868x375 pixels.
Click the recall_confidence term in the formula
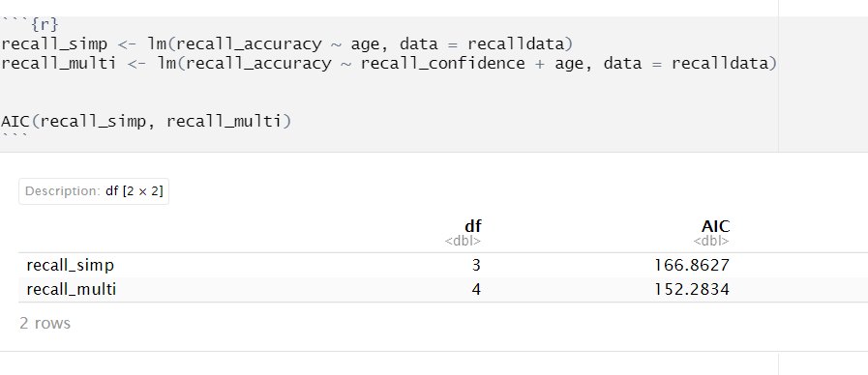[x=442, y=63]
